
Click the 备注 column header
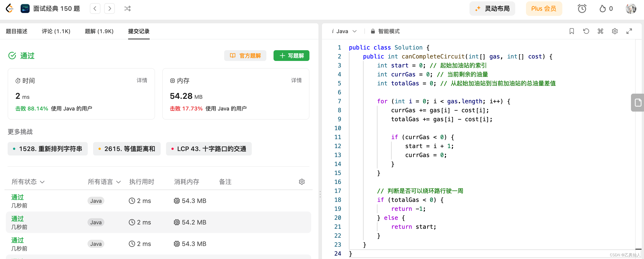tap(225, 182)
